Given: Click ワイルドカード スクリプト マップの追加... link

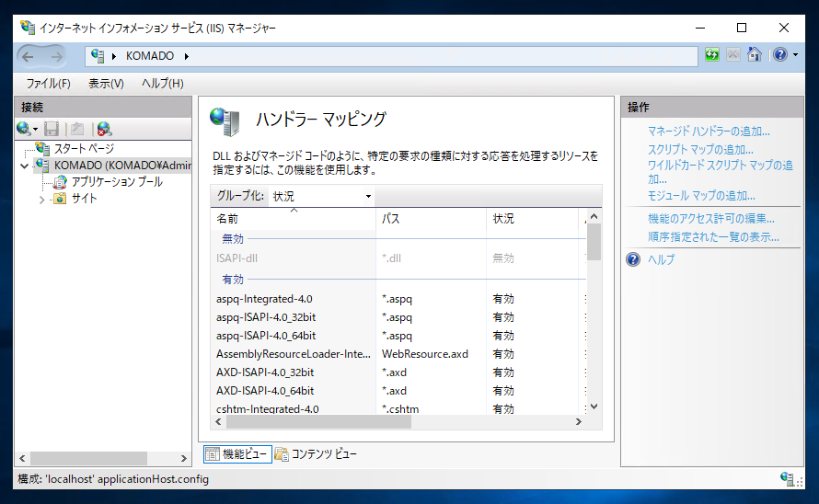Looking at the screenshot, I should 721,172.
